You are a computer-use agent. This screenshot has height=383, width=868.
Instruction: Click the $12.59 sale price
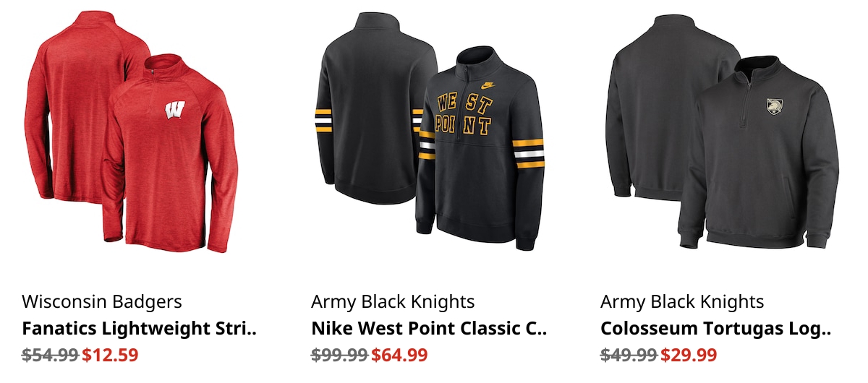(110, 356)
